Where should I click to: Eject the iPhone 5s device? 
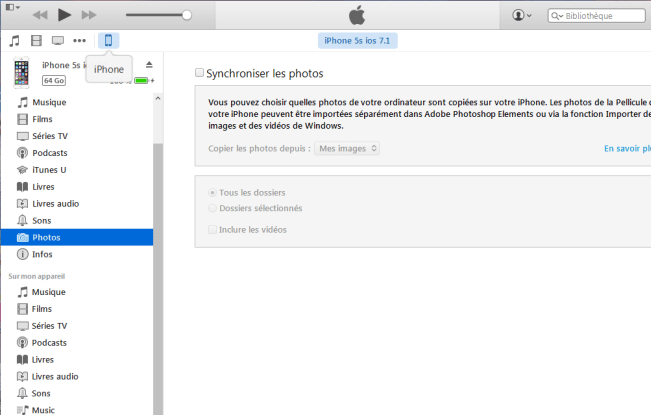click(149, 65)
